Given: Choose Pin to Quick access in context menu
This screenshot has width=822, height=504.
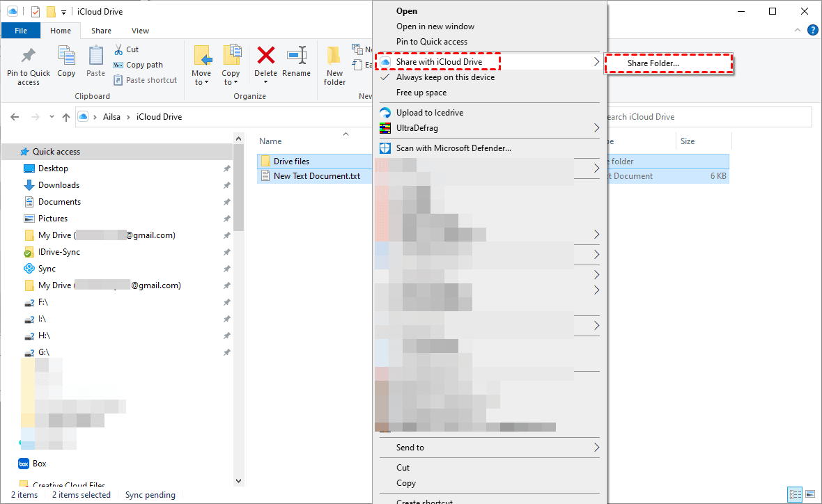Looking at the screenshot, I should pos(431,41).
